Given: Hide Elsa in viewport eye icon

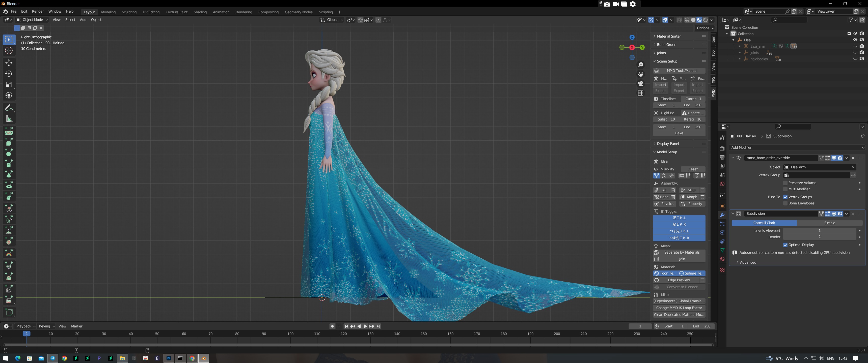Looking at the screenshot, I should (x=855, y=40).
